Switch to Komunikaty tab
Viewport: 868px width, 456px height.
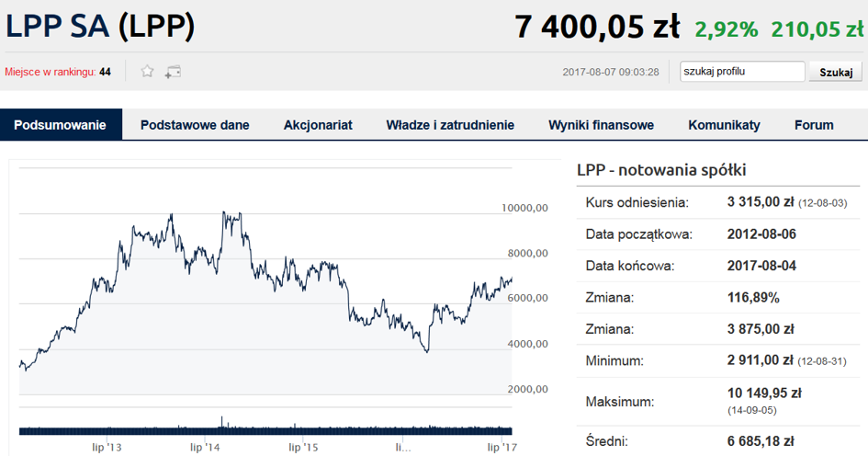[x=724, y=125]
